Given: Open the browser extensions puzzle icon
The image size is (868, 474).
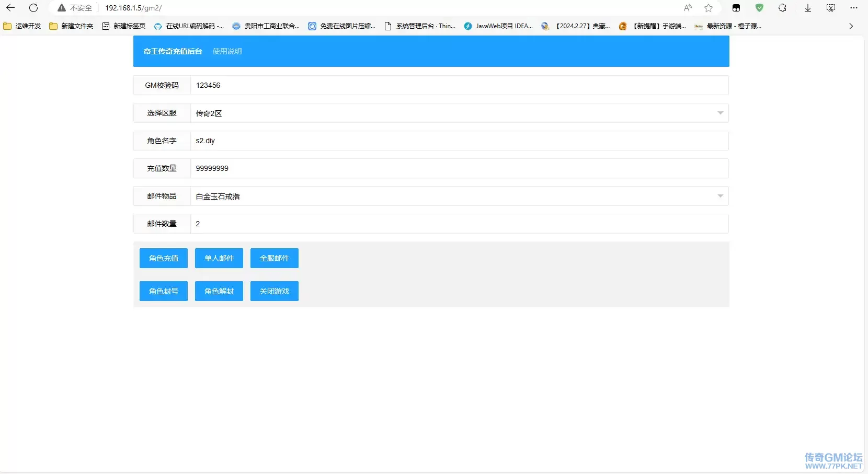Looking at the screenshot, I should (x=782, y=8).
